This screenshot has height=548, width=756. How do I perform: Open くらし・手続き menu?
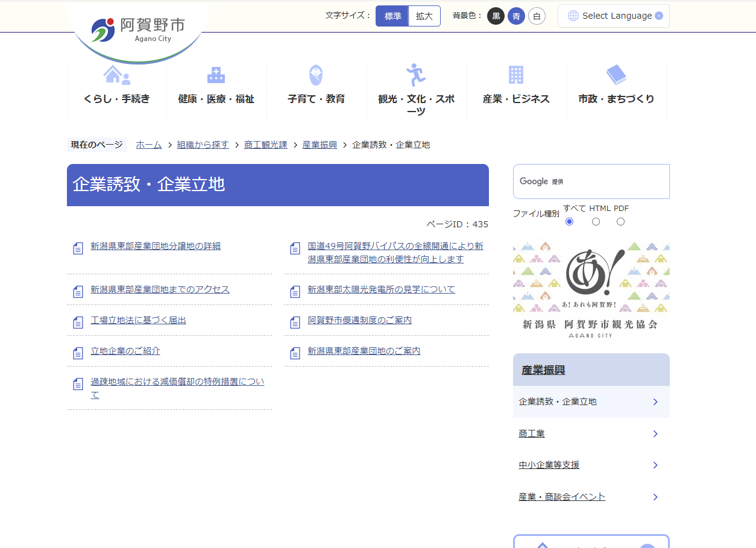click(x=117, y=99)
